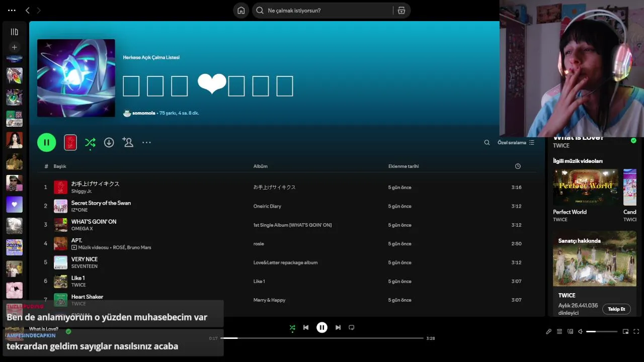644x362 pixels.
Task: Play track 'お手上げサイキクス' by Shiggy Jr.
Action: tap(95, 184)
